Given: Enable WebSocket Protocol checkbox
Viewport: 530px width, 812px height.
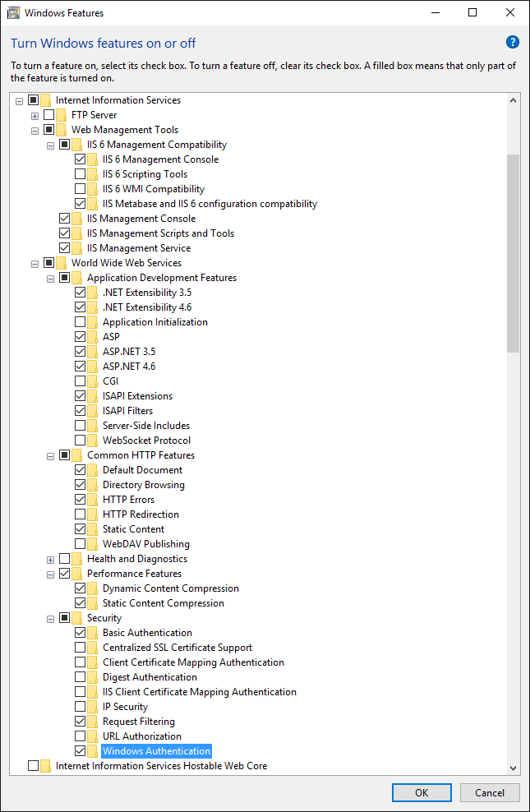Looking at the screenshot, I should tap(81, 440).
